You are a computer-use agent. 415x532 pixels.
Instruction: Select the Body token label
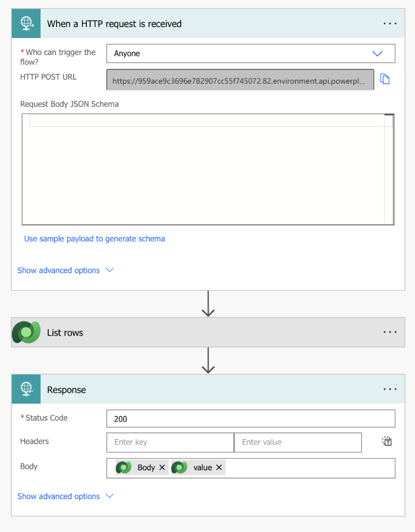tap(146, 467)
